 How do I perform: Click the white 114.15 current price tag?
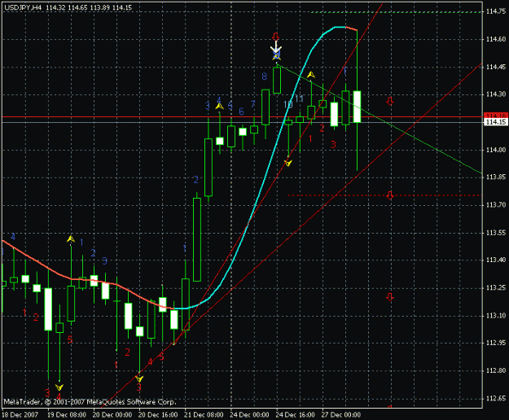[495, 122]
